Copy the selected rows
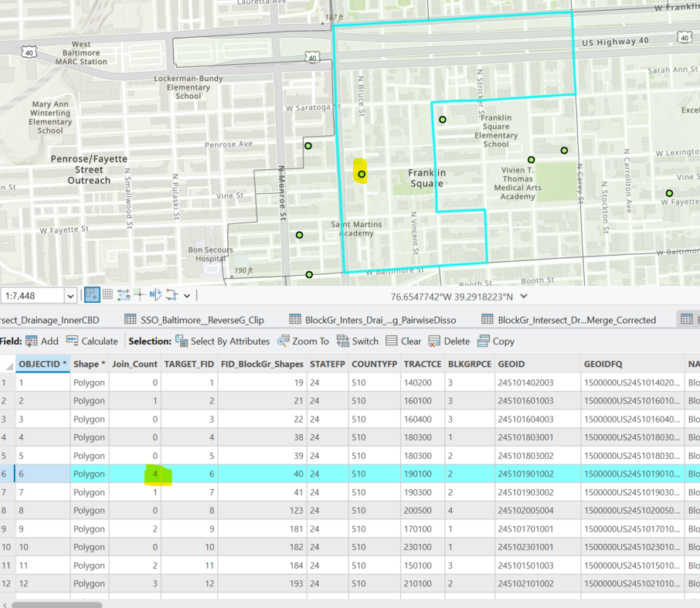 tap(496, 341)
